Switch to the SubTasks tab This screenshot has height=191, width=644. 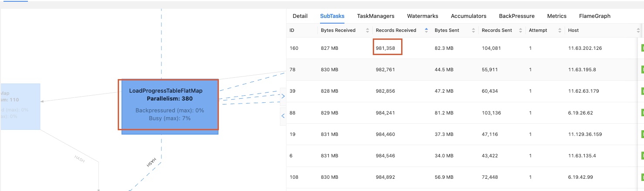pos(332,16)
